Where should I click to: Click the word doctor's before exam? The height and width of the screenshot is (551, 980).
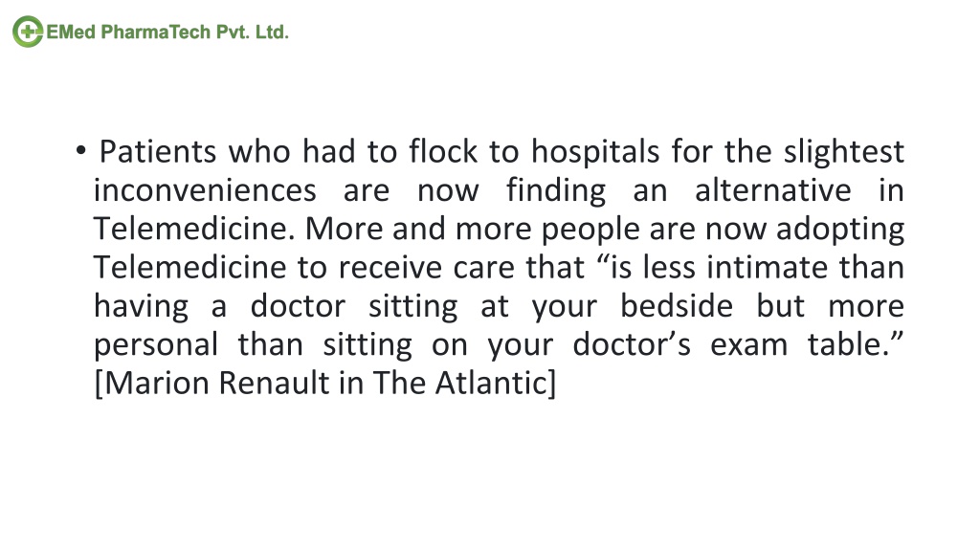[x=632, y=344]
